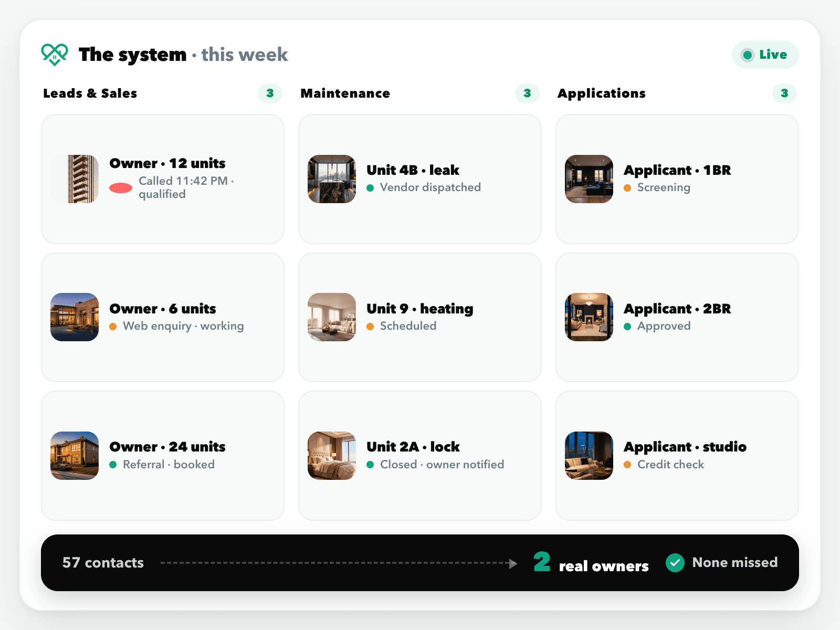Click the Applicant · 2BR title

tap(677, 309)
